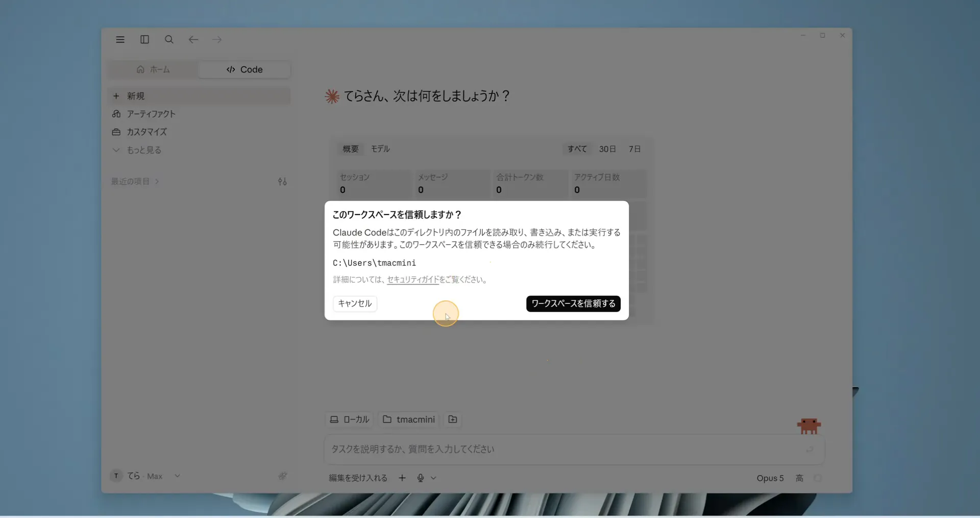Click the ローカル environment selector

pyautogui.click(x=349, y=419)
